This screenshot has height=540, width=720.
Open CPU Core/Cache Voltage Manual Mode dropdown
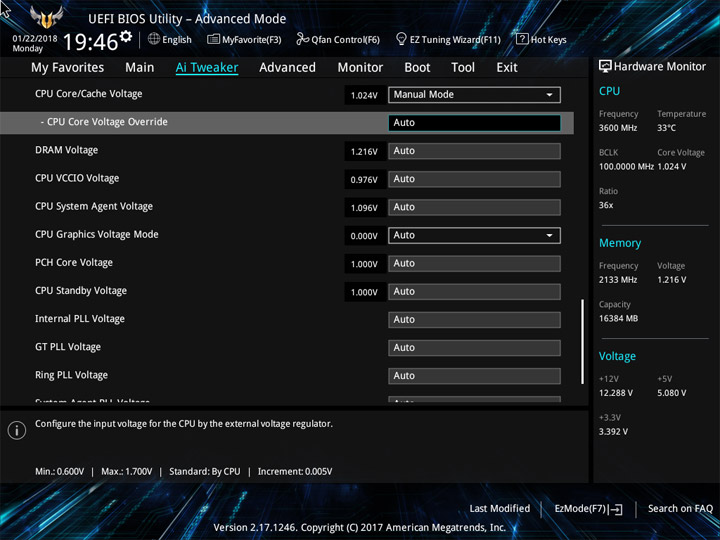coord(474,95)
